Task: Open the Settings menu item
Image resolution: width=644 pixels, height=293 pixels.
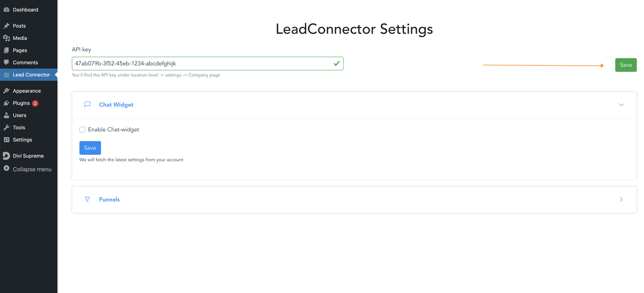Action: [x=22, y=140]
